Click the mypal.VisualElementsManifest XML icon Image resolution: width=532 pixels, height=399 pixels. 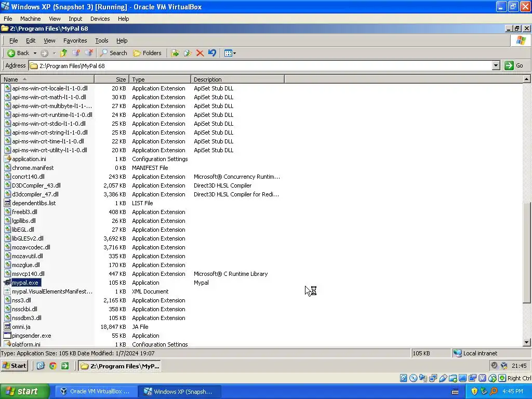point(7,291)
